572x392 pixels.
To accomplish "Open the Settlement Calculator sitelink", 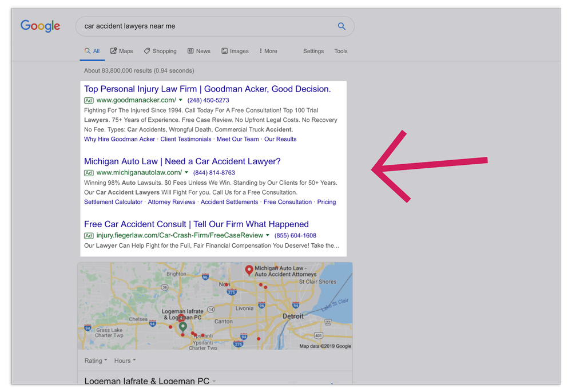I will [x=113, y=202].
